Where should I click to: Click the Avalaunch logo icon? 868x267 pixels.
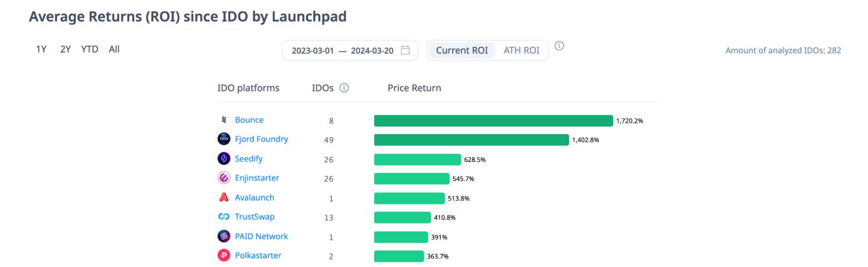pos(223,198)
